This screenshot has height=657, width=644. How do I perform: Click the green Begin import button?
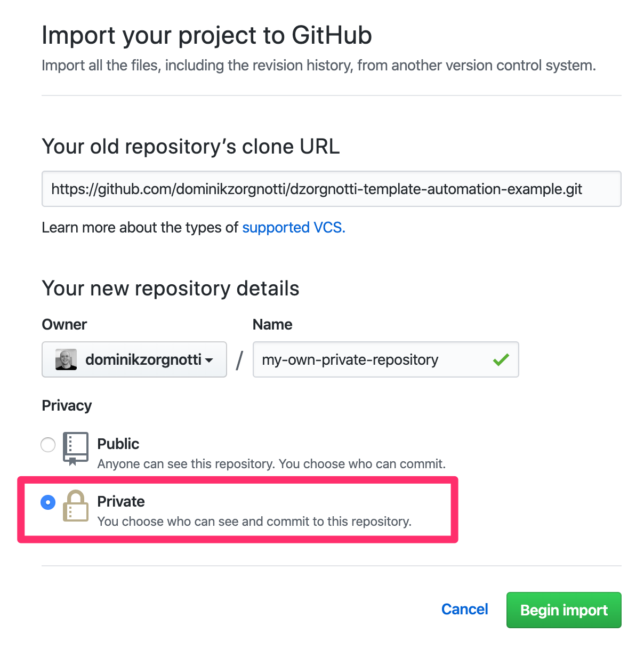pyautogui.click(x=563, y=610)
